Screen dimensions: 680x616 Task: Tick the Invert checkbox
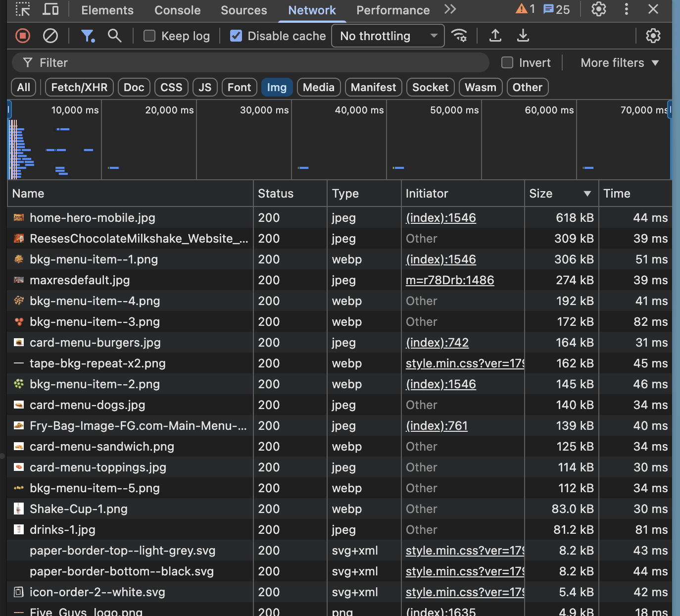pyautogui.click(x=507, y=62)
